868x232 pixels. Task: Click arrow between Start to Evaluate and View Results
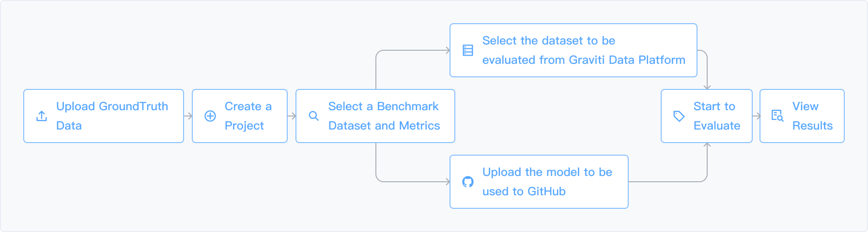tap(757, 116)
